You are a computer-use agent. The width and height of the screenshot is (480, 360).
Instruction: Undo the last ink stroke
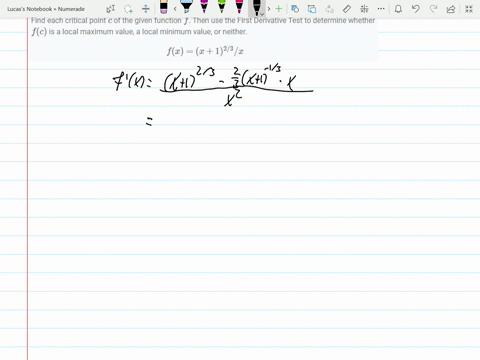tap(415, 9)
